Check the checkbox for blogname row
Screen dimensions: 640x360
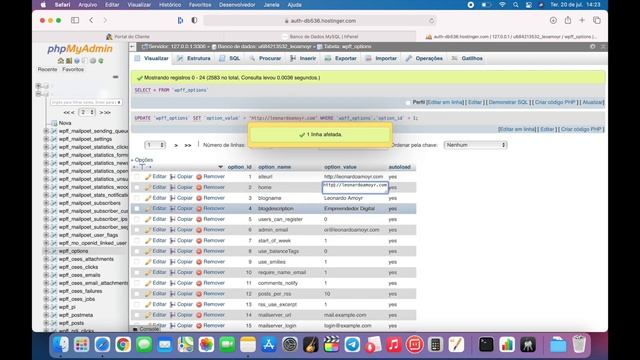tap(137, 198)
